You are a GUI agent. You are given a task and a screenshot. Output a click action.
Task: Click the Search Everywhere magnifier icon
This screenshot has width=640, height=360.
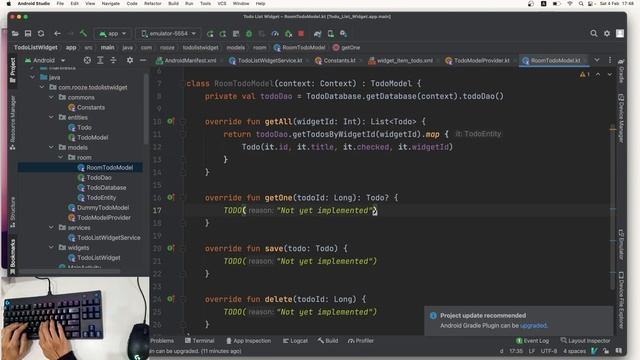point(593,33)
